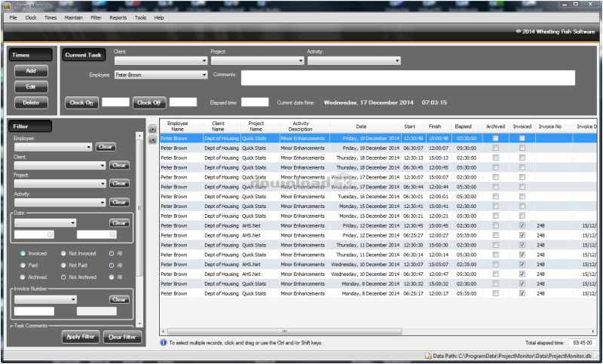Click the Filter panel scrollbar up arrow
Image resolution: width=603 pixels, height=364 pixels.
[140, 136]
